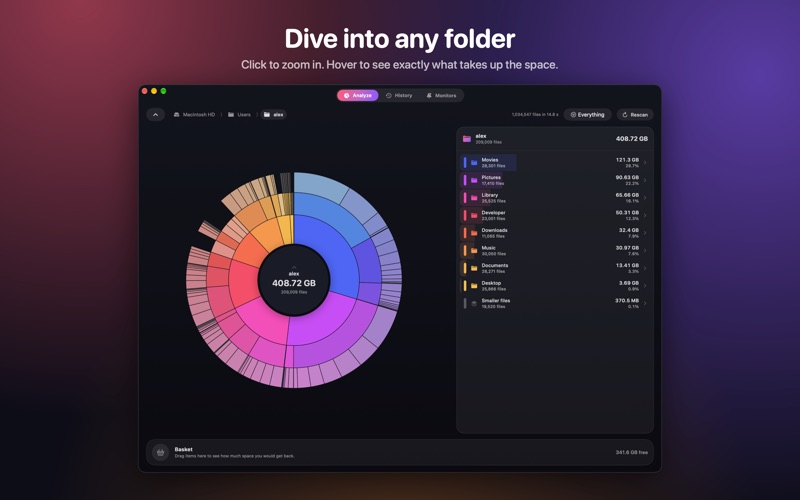Screen dimensions: 800x500
Task: Click the pink Library folder icon
Action: point(474,198)
